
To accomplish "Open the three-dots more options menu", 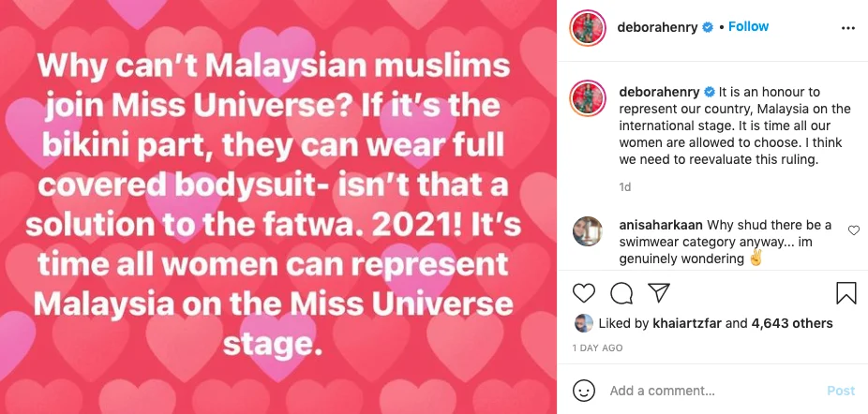I will (848, 28).
